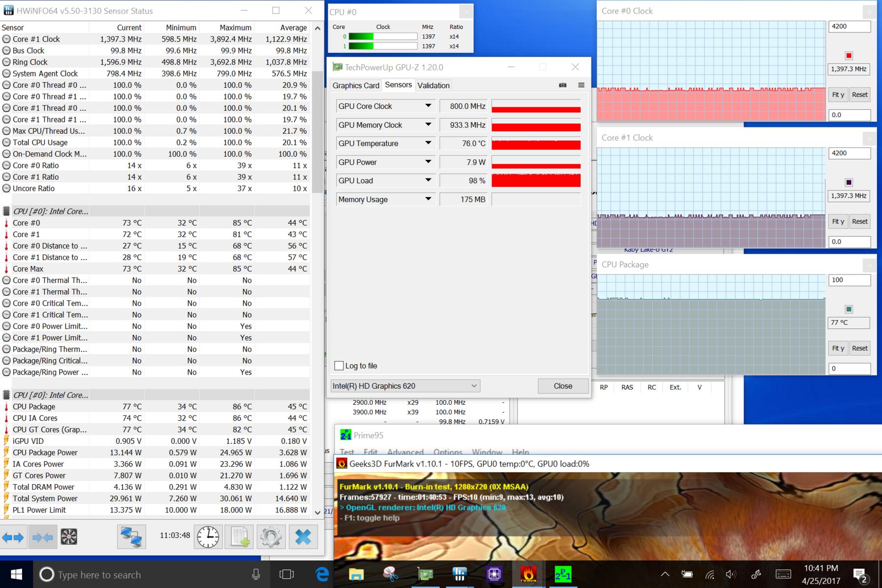Click Close button in GPU-Z
Image resolution: width=882 pixels, height=588 pixels.
[x=563, y=386]
